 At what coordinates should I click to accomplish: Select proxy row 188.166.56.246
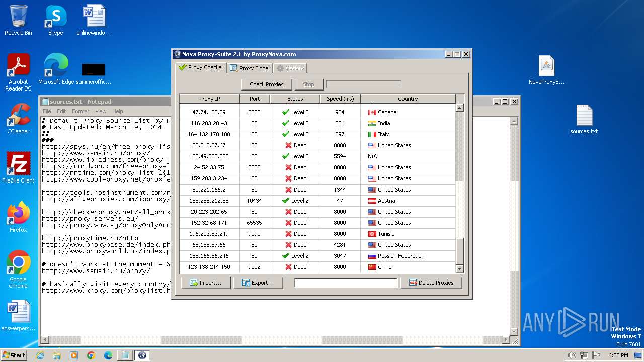pos(317,256)
